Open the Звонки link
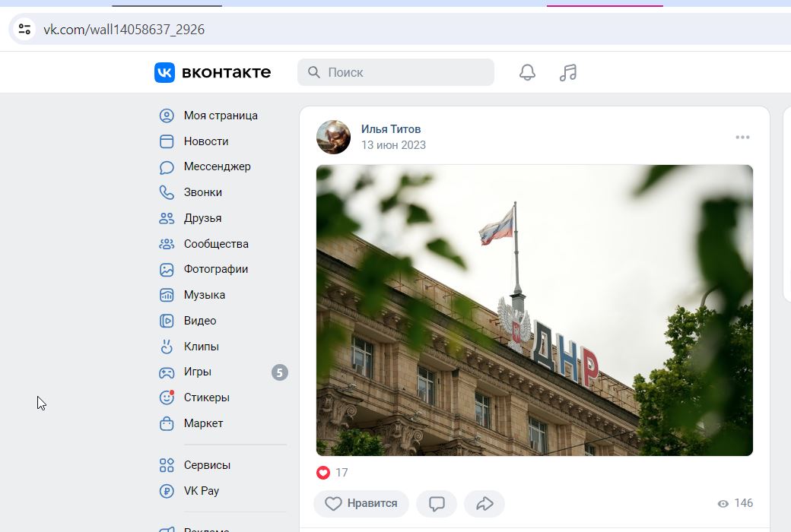 click(203, 192)
